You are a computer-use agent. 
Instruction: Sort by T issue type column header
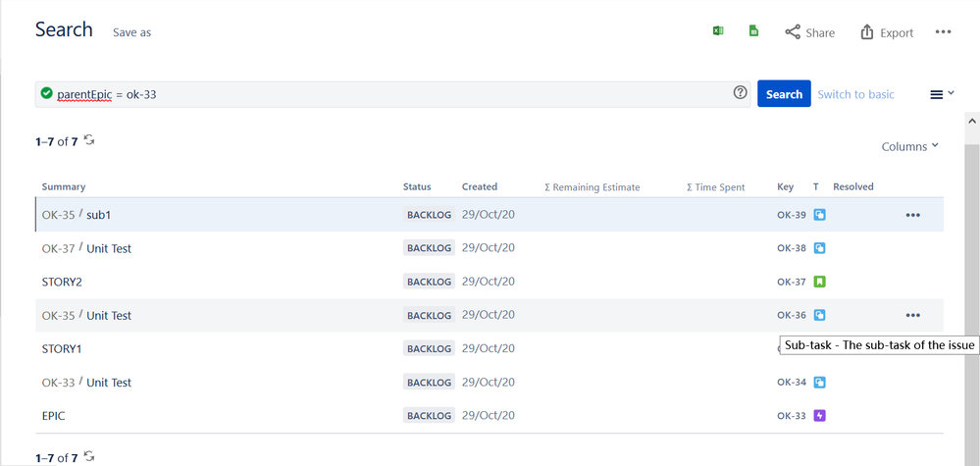[x=816, y=186]
